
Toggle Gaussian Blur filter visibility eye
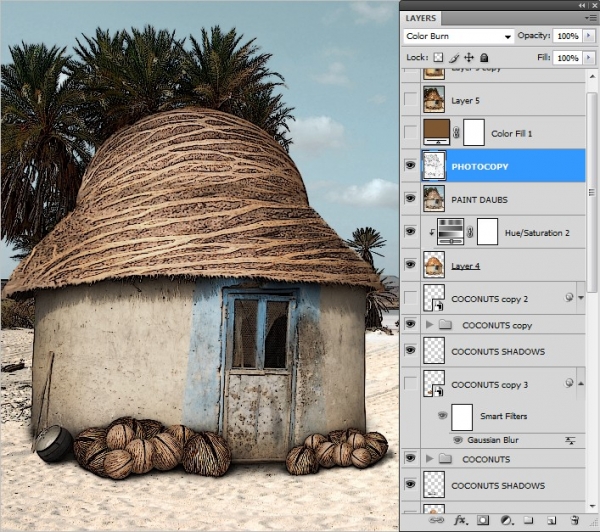pos(457,440)
